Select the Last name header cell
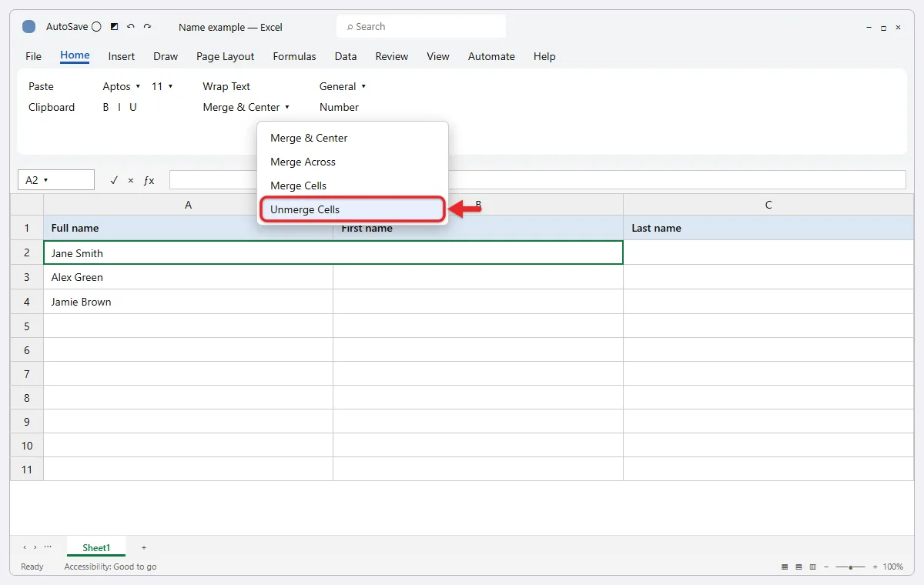Image resolution: width=924 pixels, height=585 pixels. tap(768, 228)
